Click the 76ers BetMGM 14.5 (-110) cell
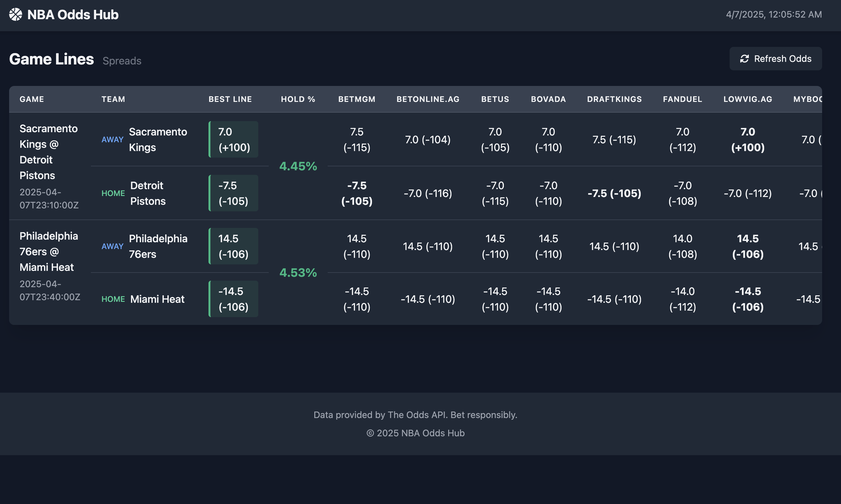841x504 pixels. point(357,246)
